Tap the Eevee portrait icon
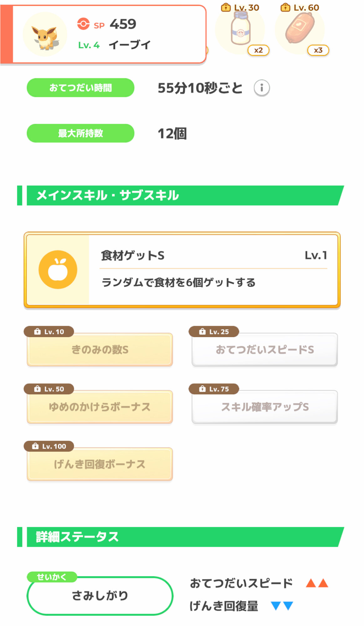Image resolution: width=364 pixels, height=626 pixels. [x=45, y=34]
